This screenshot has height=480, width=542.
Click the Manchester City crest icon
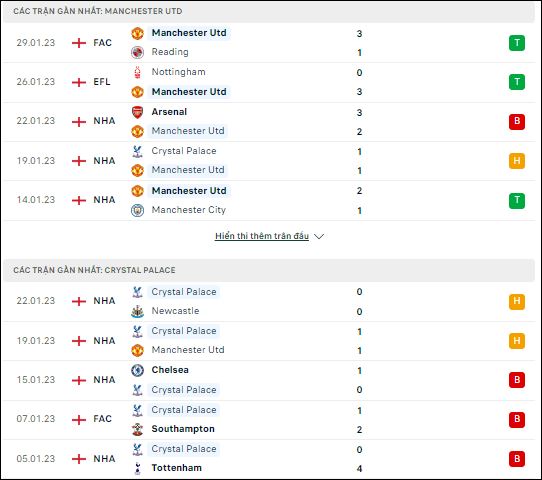[x=137, y=210]
